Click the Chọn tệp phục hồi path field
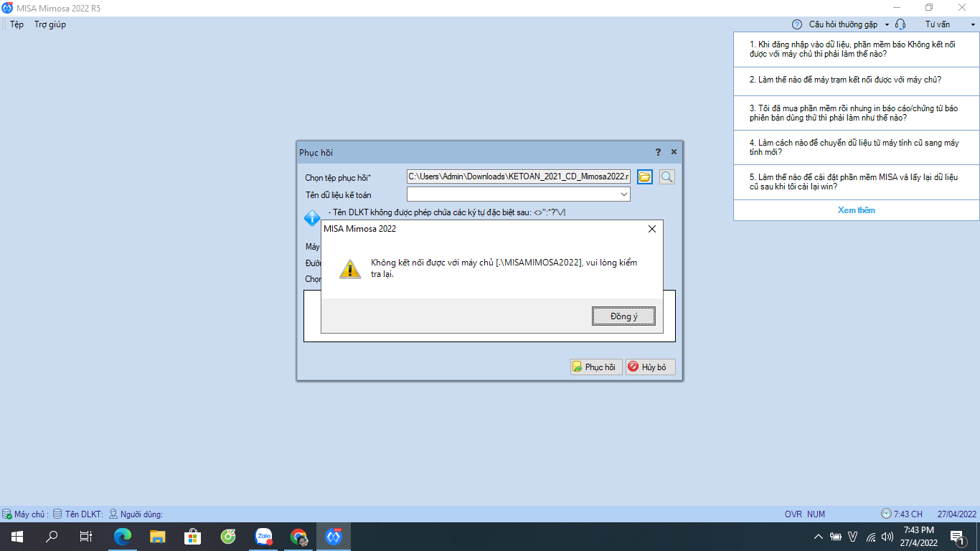The image size is (980, 551). click(518, 176)
